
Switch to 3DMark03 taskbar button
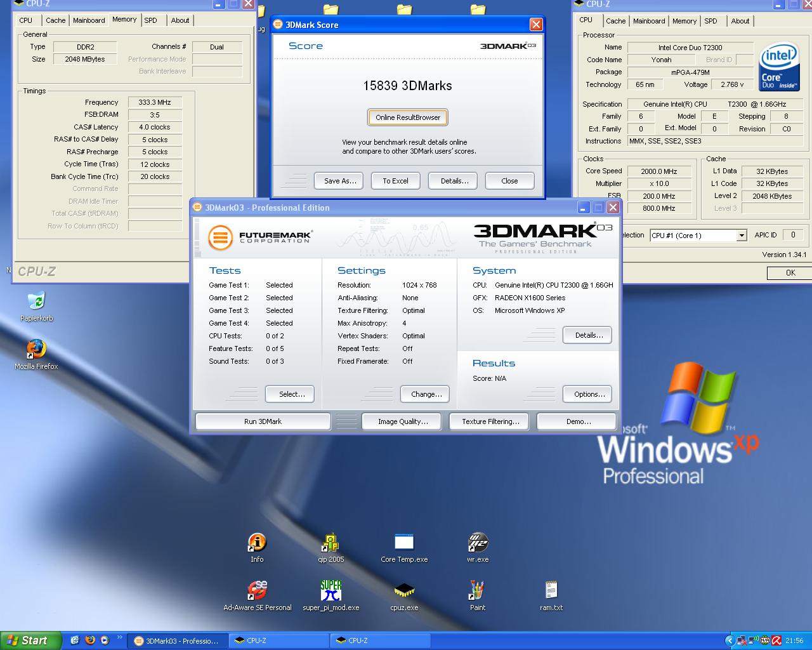(176, 640)
